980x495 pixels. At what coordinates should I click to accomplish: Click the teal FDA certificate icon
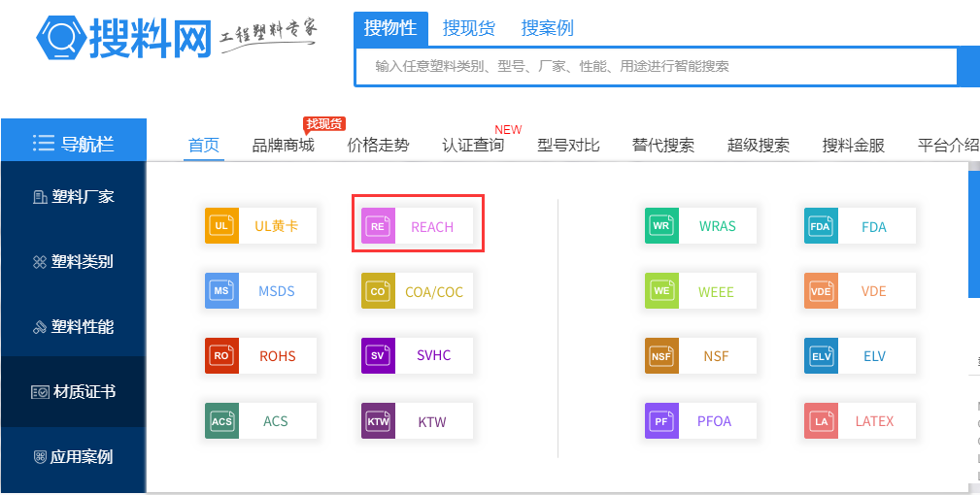[821, 227]
